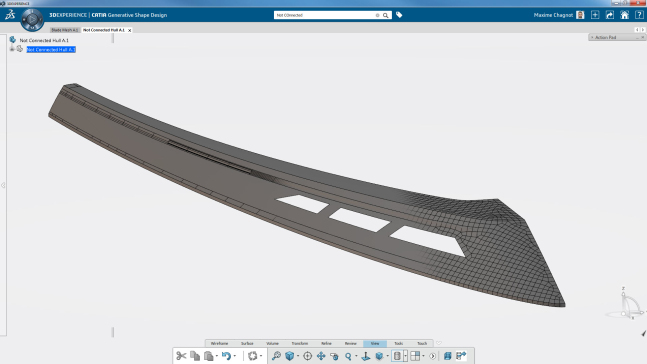Open the Surface toolbar section
647x364 pixels.
pos(247,343)
